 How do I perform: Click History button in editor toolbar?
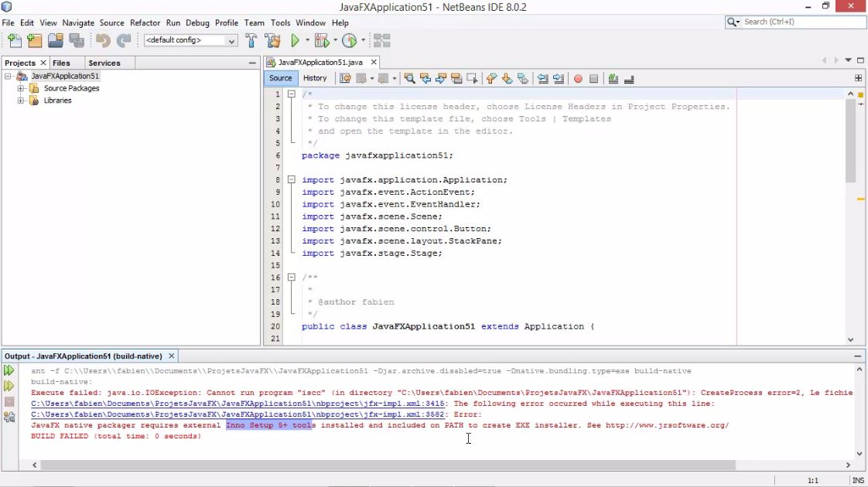(315, 78)
